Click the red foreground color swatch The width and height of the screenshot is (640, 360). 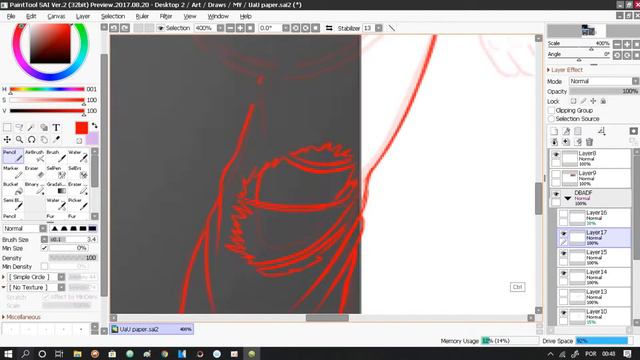coord(82,128)
